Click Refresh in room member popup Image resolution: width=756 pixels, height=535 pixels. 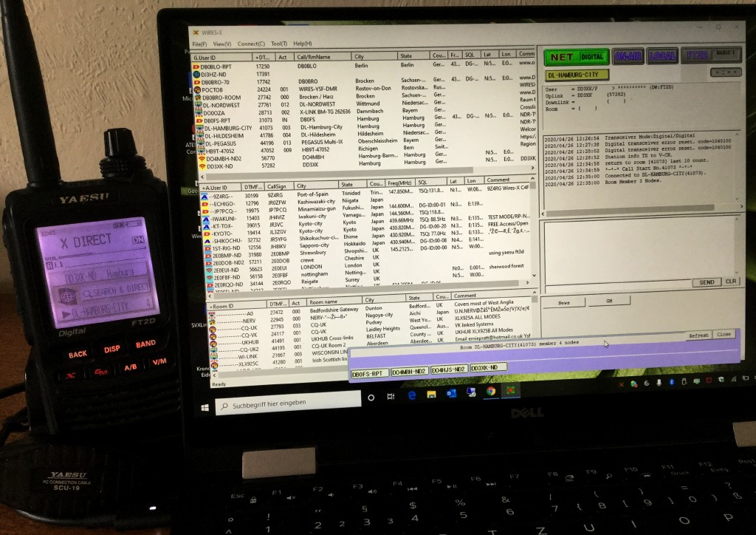[698, 335]
